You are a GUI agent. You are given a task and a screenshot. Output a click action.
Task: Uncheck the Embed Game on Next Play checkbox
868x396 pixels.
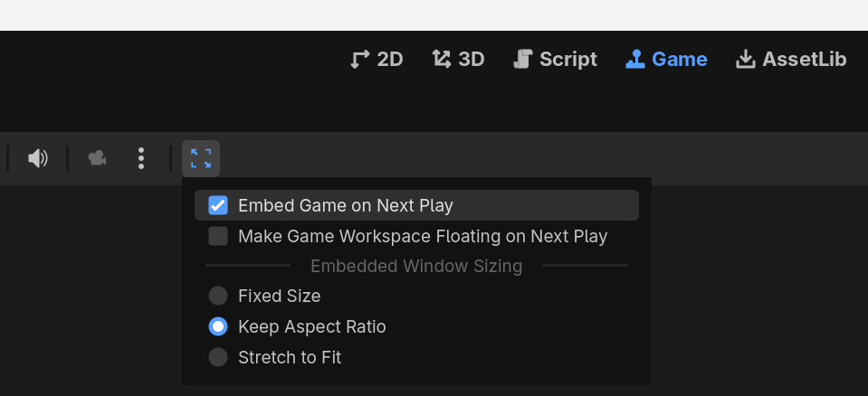218,205
